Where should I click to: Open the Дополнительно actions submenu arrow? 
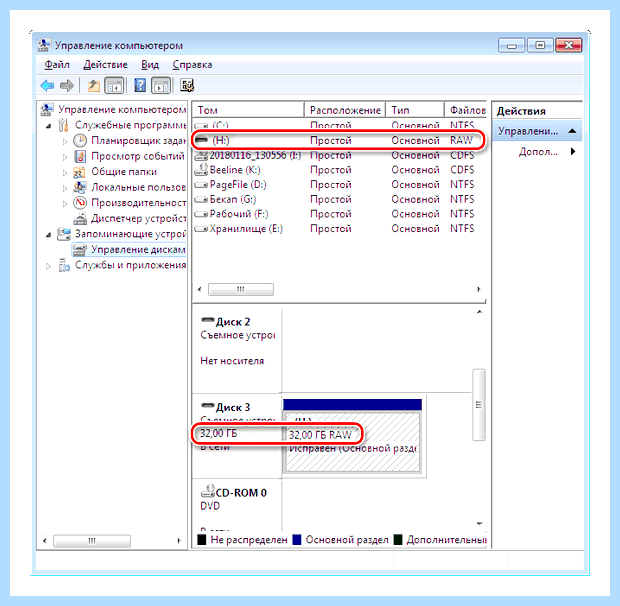(573, 151)
